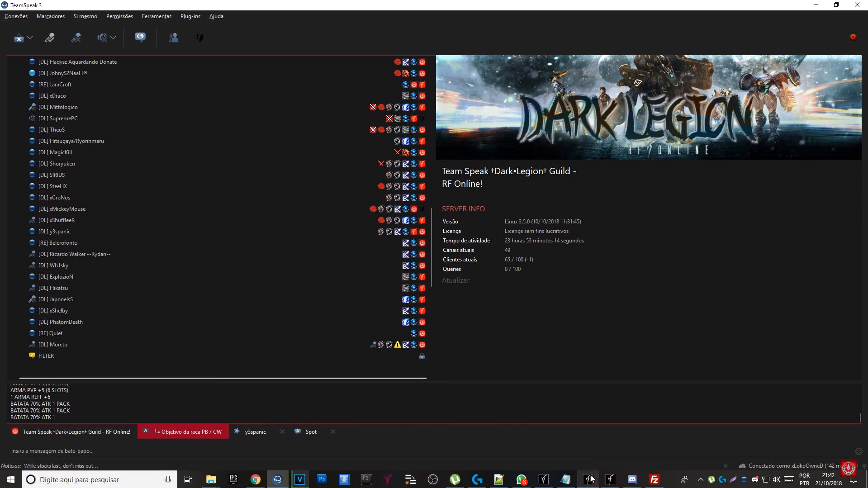Open the Permissões menu

click(x=119, y=16)
